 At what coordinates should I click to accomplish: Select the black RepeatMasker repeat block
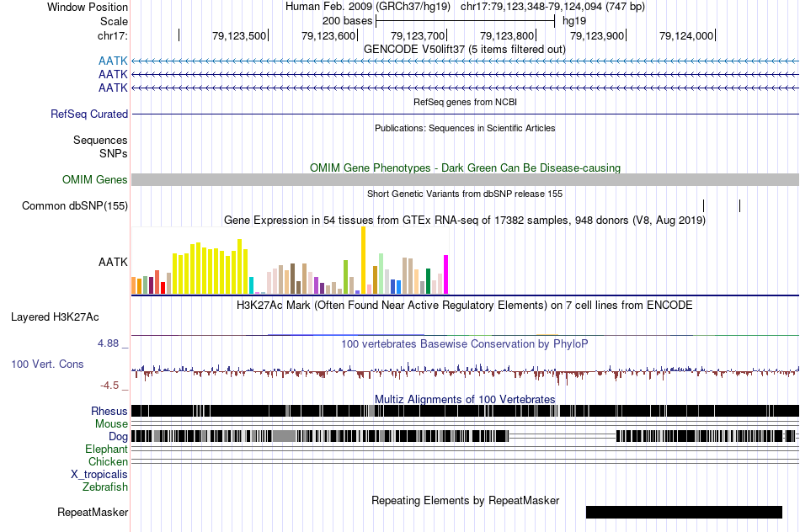684,512
